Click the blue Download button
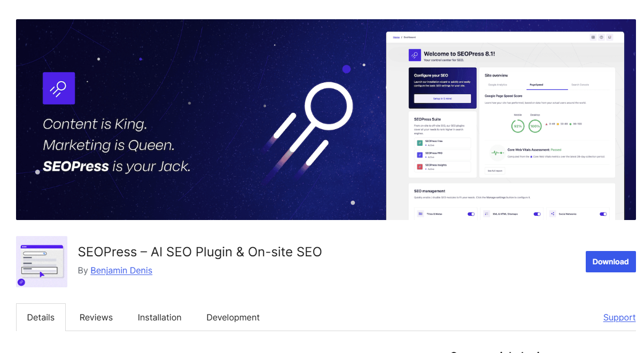 click(x=610, y=262)
